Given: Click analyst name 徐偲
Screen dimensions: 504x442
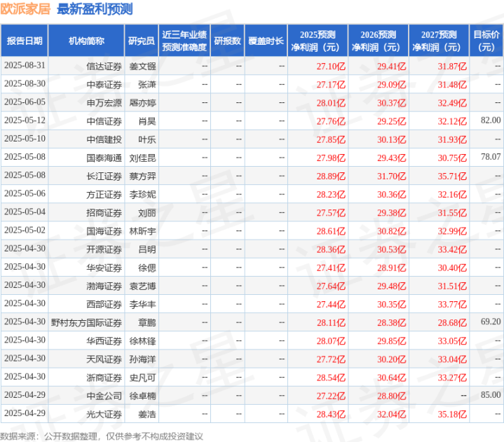Looking at the screenshot, I should tap(147, 268).
